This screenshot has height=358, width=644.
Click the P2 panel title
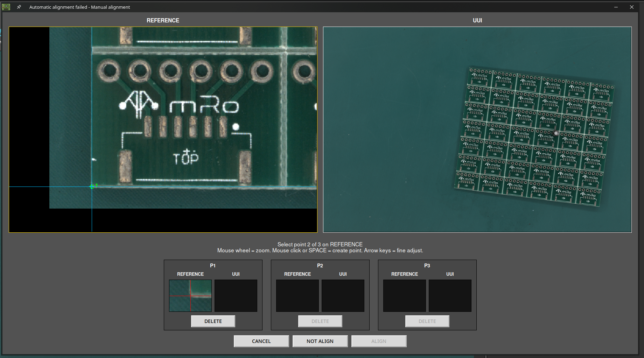[320, 266]
